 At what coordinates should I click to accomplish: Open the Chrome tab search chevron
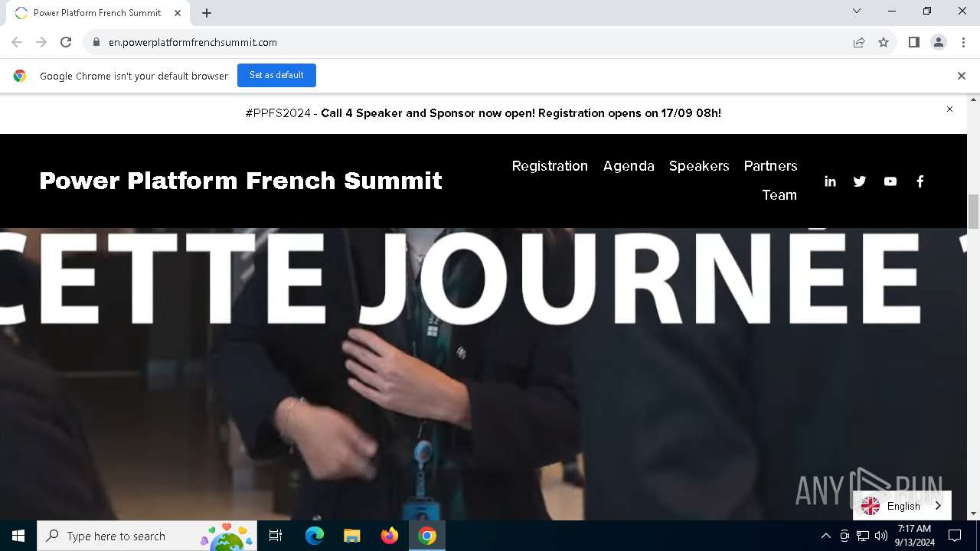[857, 11]
